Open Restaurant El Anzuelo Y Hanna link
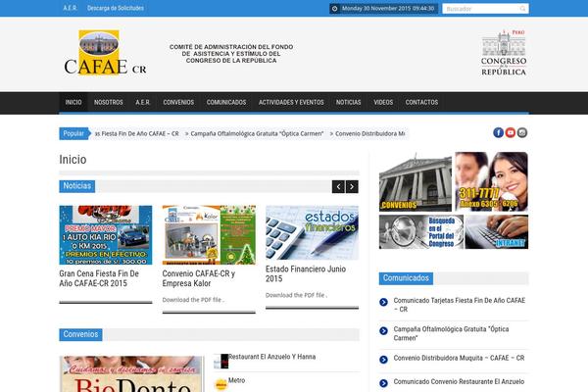The image size is (588, 392). (x=271, y=357)
